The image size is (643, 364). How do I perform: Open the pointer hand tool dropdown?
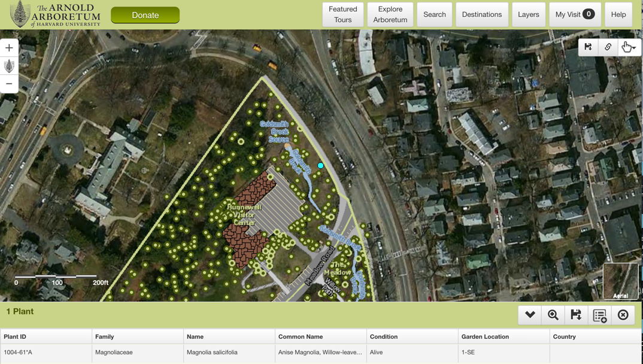click(x=629, y=47)
